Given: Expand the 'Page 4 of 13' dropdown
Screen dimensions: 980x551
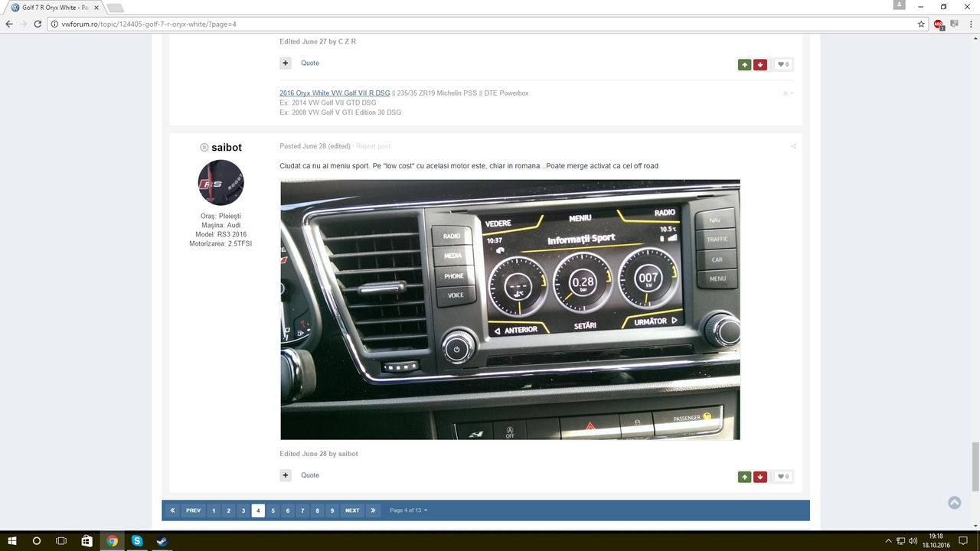Looking at the screenshot, I should coord(408,510).
